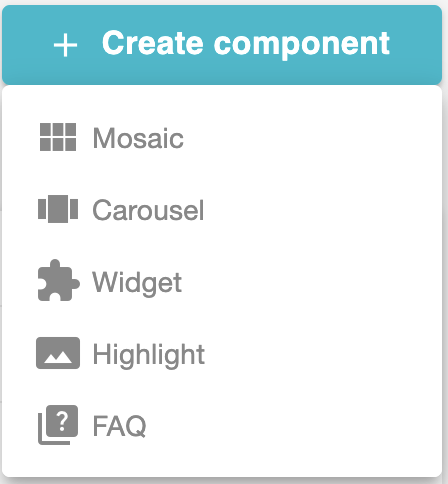Click the Carousel text label
This screenshot has height=484, width=448.
point(148,210)
